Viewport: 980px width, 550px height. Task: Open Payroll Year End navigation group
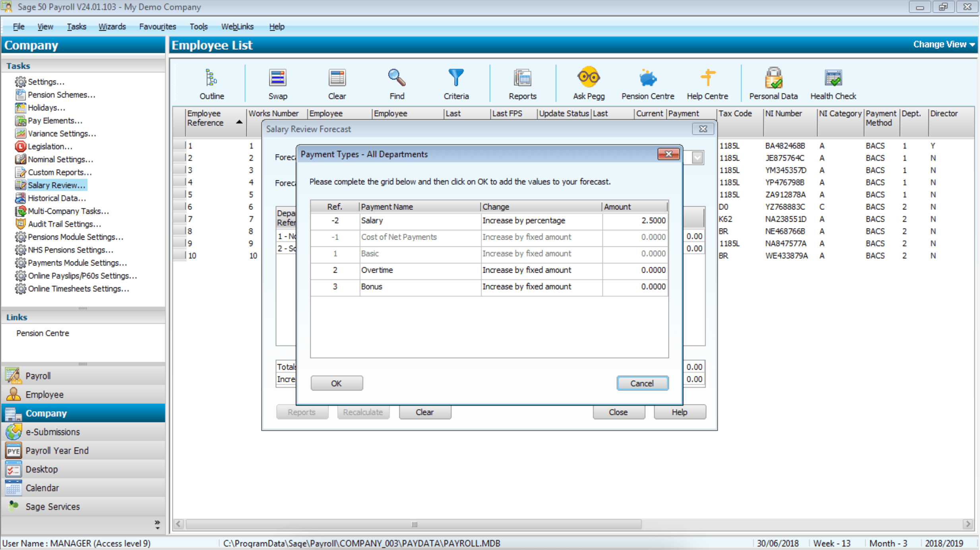83,450
